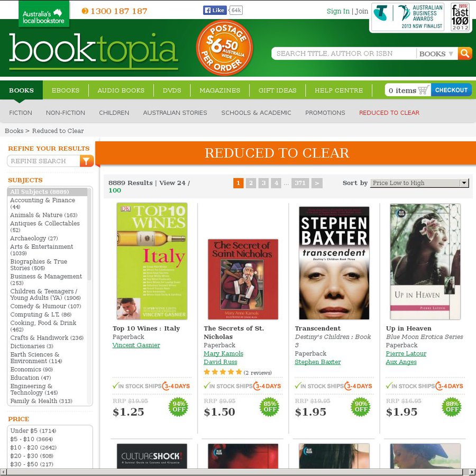Click the Stephen Baxter Transcendent book cover

(x=334, y=263)
